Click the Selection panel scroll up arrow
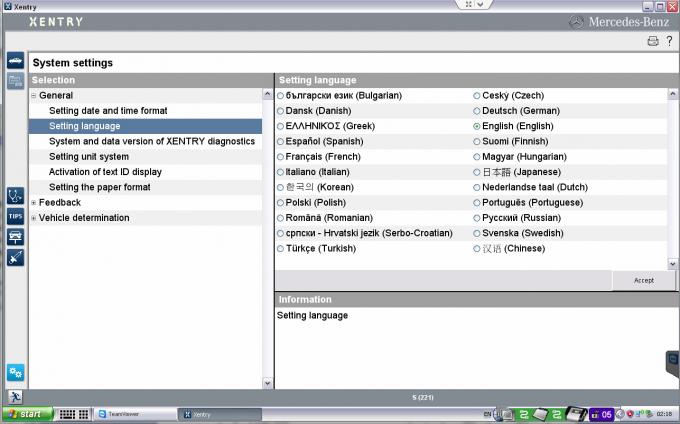Image resolution: width=680 pixels, height=424 pixels. [268, 94]
